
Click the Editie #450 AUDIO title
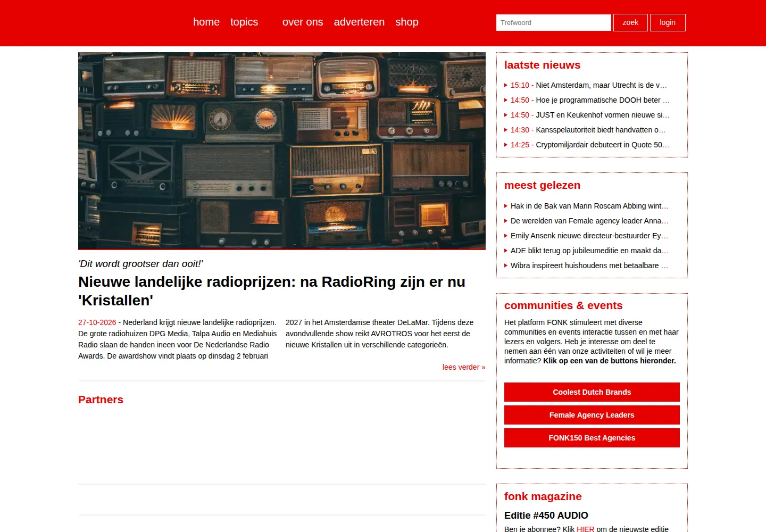pos(546,516)
